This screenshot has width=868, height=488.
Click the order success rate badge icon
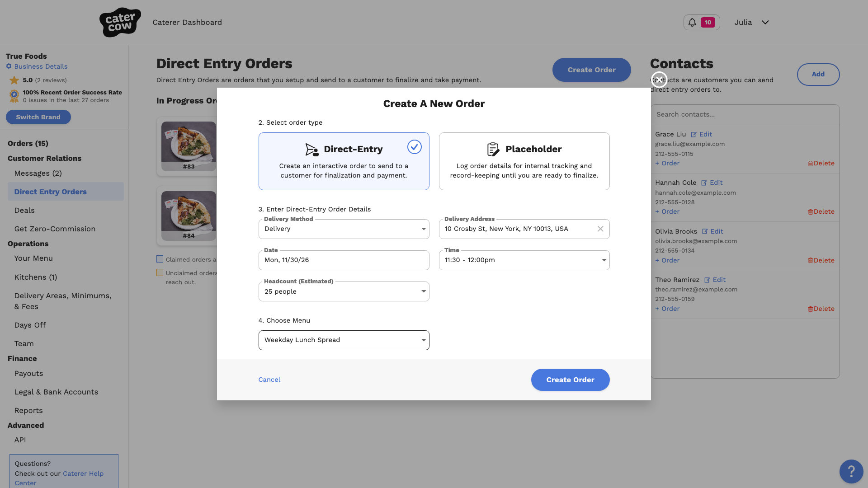pyautogui.click(x=14, y=96)
